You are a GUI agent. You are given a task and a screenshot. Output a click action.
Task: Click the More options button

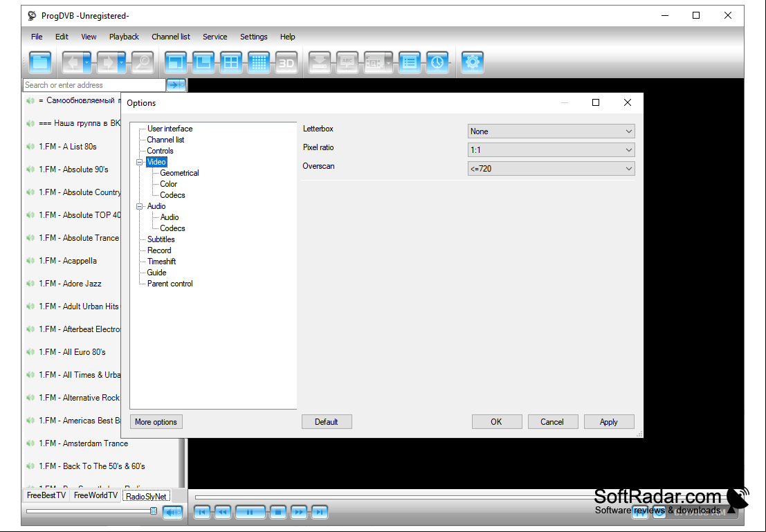[156, 422]
